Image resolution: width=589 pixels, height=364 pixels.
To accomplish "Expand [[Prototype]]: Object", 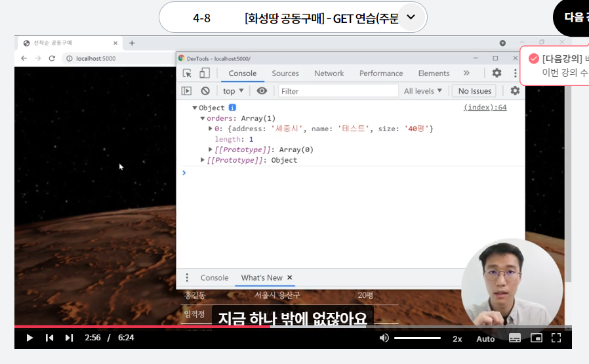I will click(x=203, y=160).
